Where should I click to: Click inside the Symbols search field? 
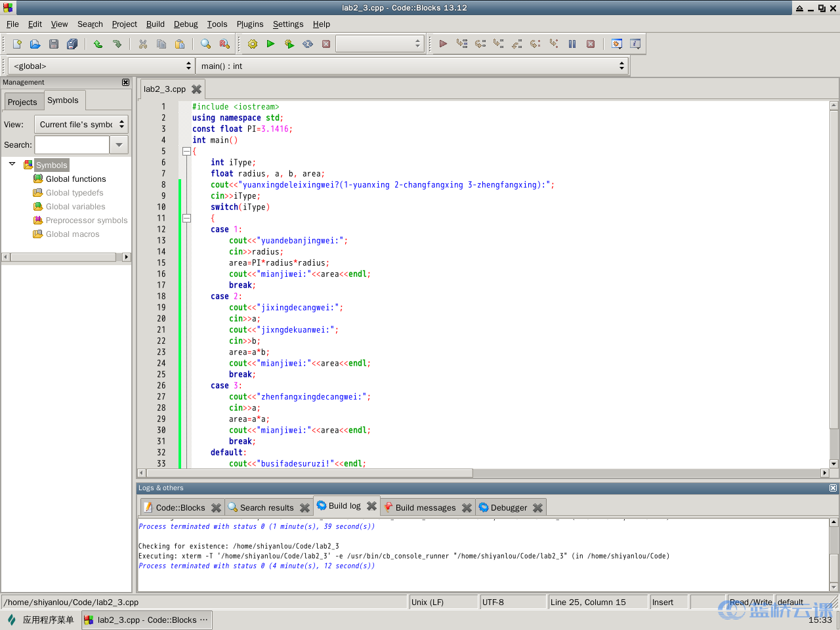point(72,144)
